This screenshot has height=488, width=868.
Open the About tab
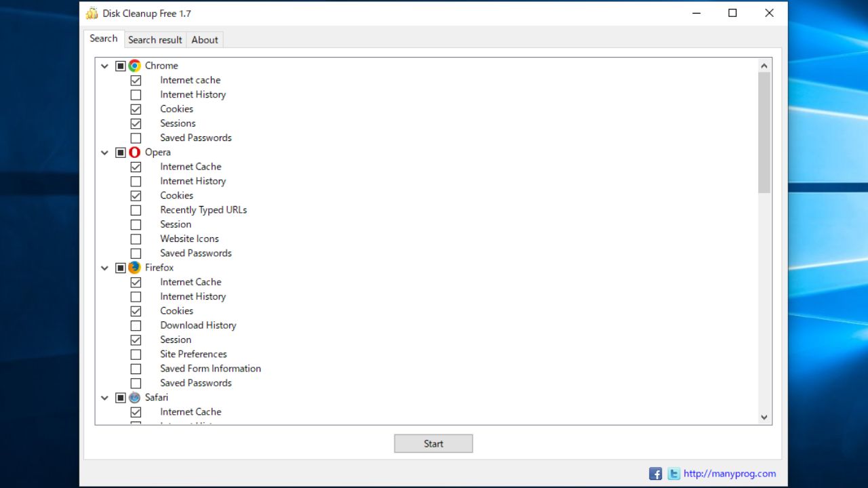205,40
